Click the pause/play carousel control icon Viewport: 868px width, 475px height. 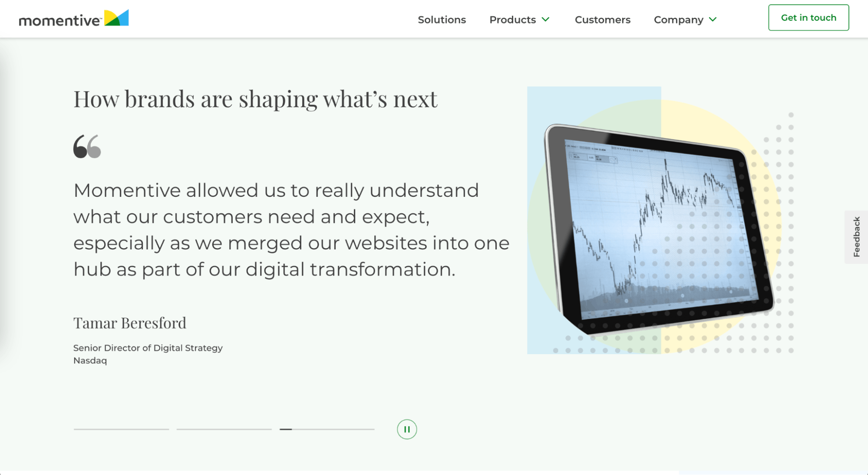click(407, 429)
